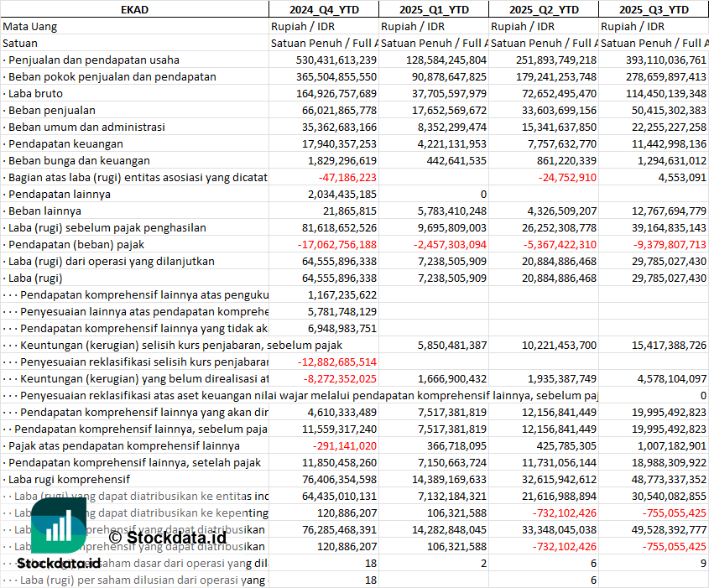Select the red value -12,882,685,514
Screen dimensions: 709x588
click(336, 362)
